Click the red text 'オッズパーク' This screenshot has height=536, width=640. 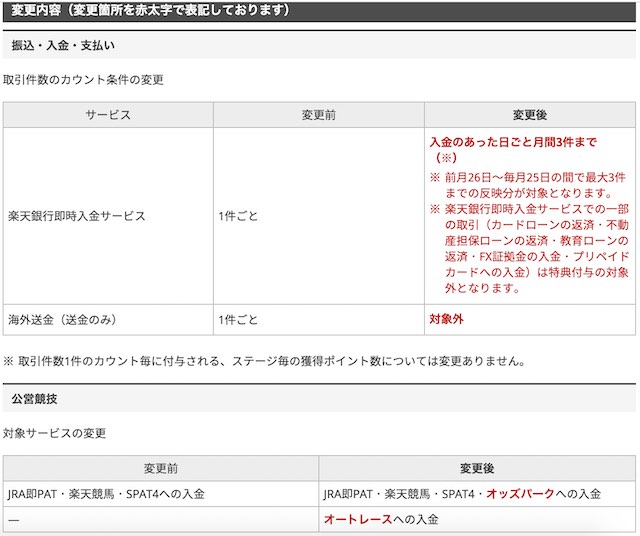click(x=520, y=494)
